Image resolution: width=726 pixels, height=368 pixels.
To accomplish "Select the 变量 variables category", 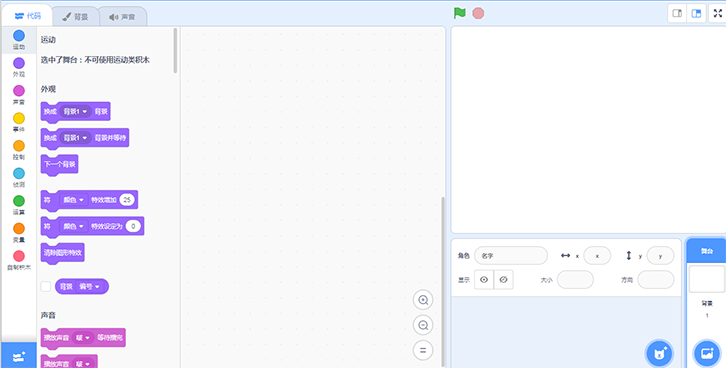I will 19,233.
